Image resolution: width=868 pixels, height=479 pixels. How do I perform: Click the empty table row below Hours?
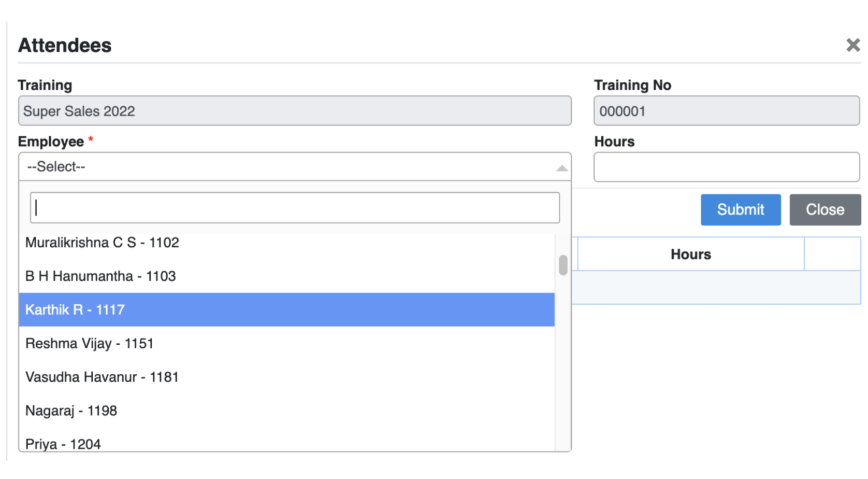(x=716, y=287)
